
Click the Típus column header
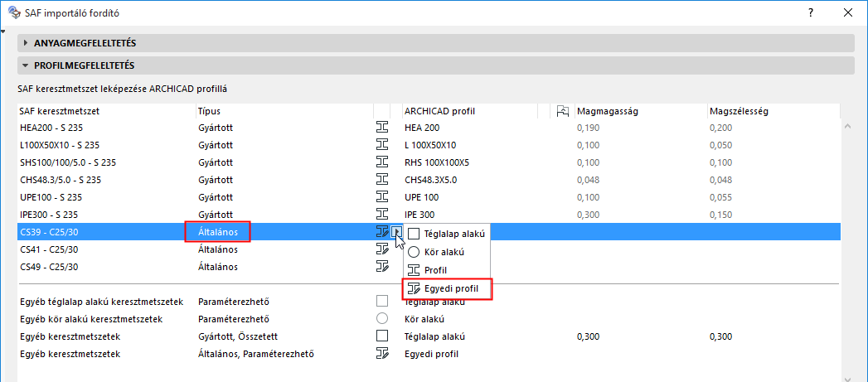[x=284, y=111]
